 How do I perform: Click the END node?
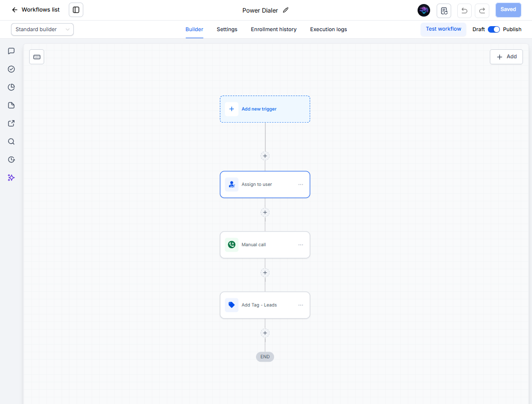[x=265, y=357]
